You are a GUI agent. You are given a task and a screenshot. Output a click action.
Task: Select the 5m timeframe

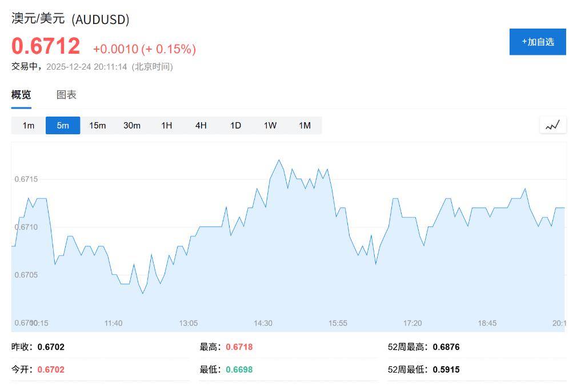[63, 125]
